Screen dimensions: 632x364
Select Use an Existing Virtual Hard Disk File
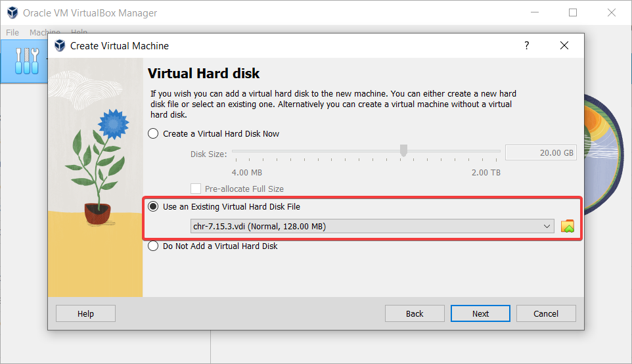click(x=153, y=207)
